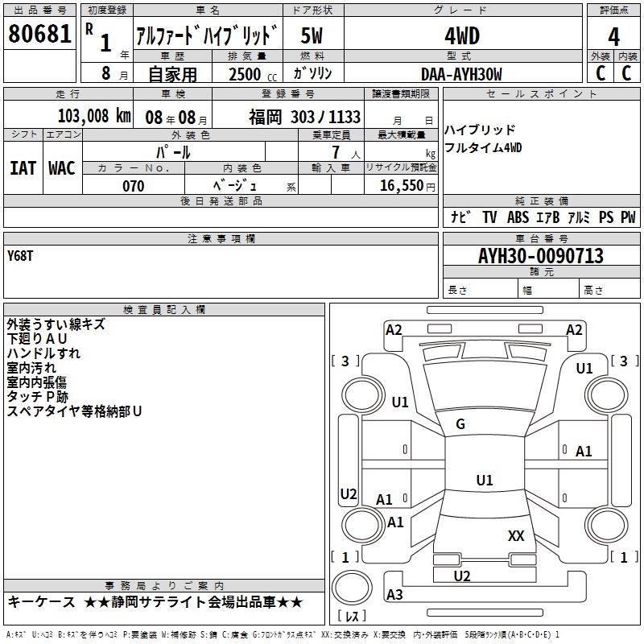The image size is (644, 644).
Task: Select the 注意事項欄 header
Action: tap(221, 238)
